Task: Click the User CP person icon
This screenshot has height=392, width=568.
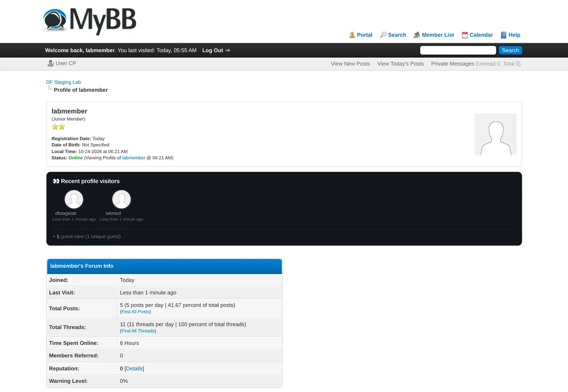Action: 51,63
